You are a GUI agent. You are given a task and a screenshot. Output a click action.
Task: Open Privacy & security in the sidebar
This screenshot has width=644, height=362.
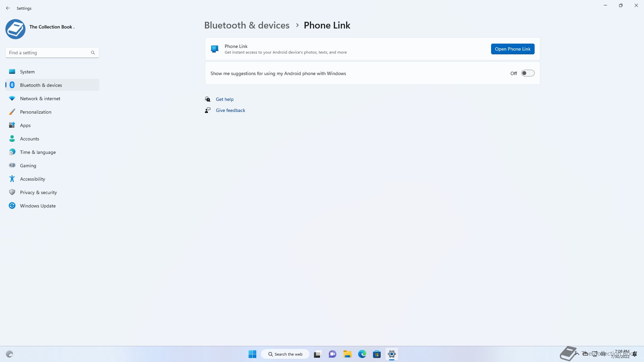(52, 192)
